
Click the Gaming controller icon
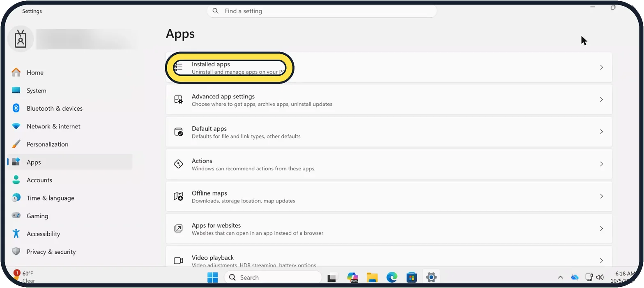(16, 215)
